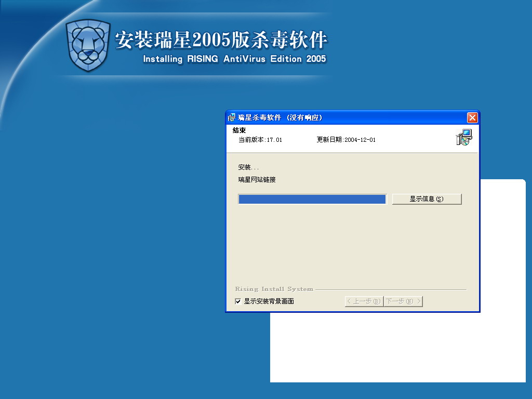Click the installation progress bar

(x=312, y=199)
